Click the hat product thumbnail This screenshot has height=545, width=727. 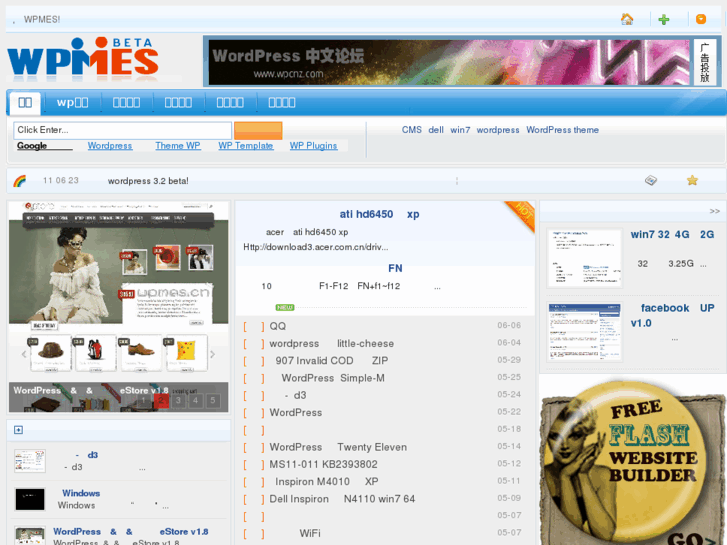pyautogui.click(x=51, y=353)
